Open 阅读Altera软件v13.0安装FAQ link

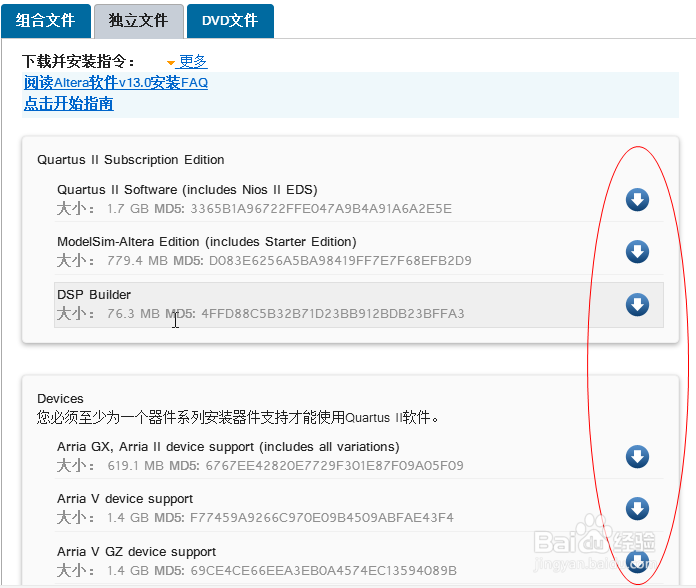[x=116, y=83]
